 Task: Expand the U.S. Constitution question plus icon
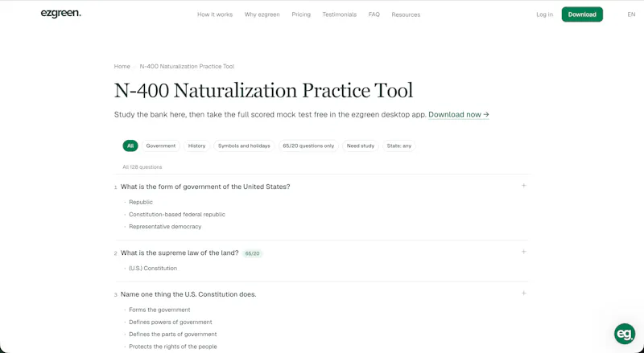(x=524, y=293)
